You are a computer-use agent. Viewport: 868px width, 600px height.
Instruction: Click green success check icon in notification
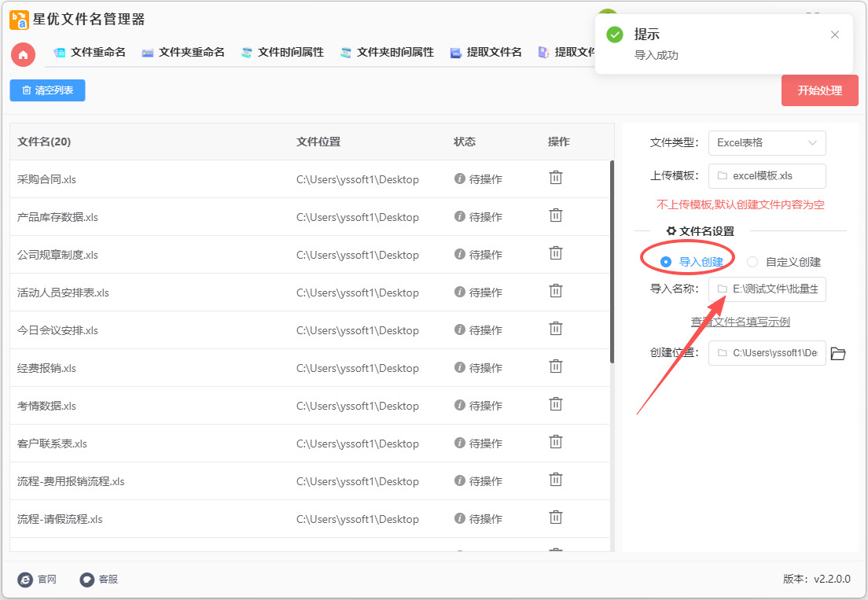(x=615, y=35)
